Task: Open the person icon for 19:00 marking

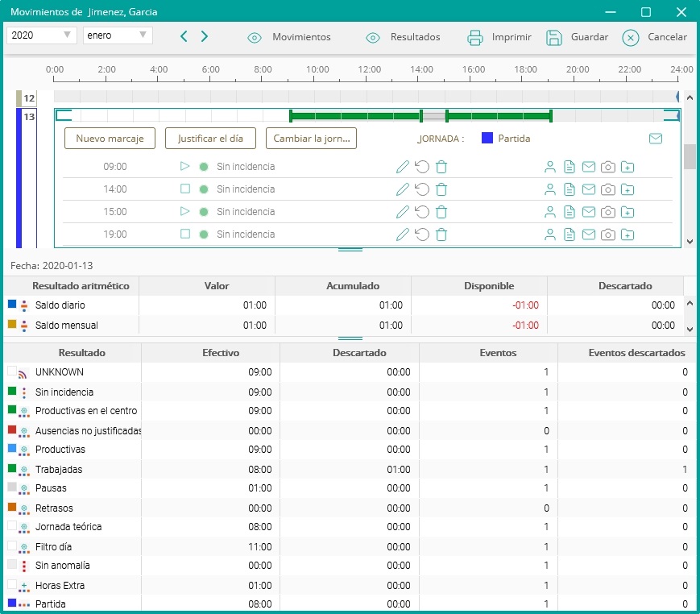Action: (550, 234)
